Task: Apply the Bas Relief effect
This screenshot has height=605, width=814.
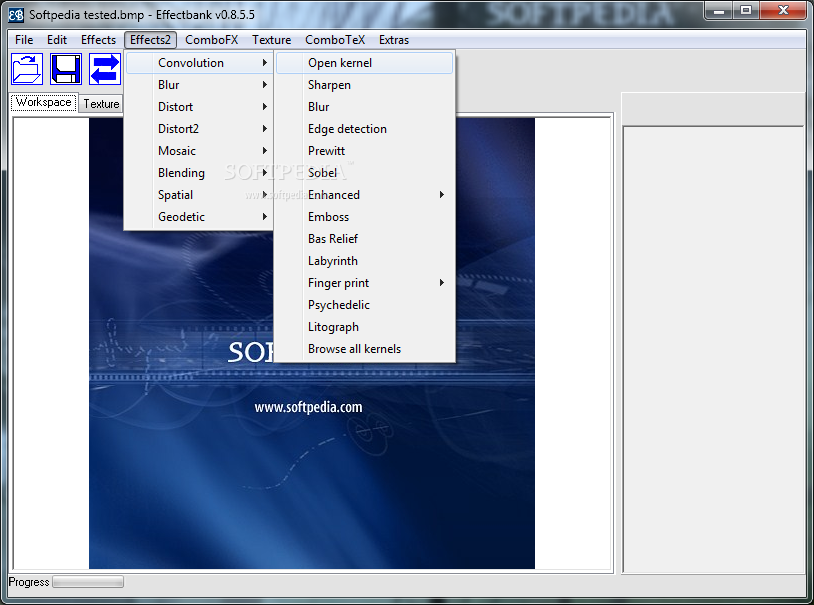Action: pos(364,239)
